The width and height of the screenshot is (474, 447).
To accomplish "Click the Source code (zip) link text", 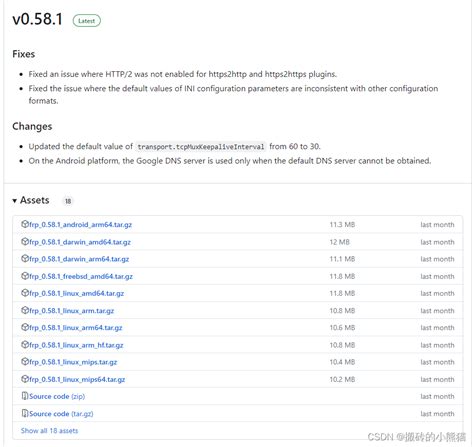I will click(x=57, y=396).
